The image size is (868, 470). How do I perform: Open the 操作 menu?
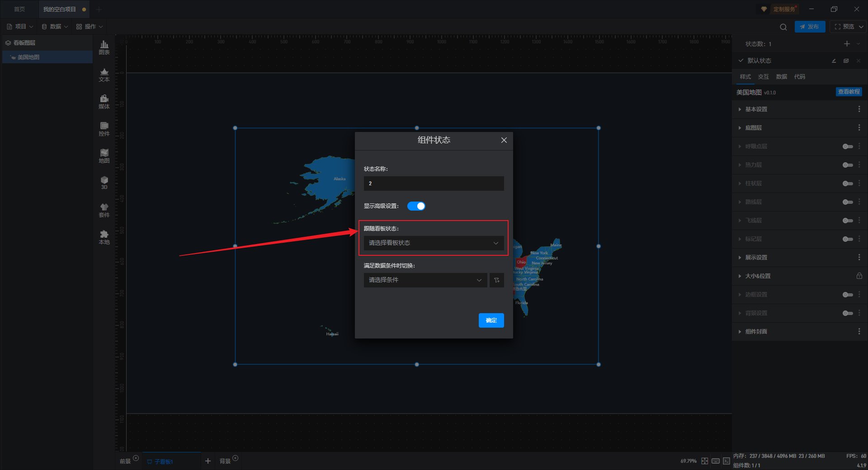pyautogui.click(x=90, y=27)
